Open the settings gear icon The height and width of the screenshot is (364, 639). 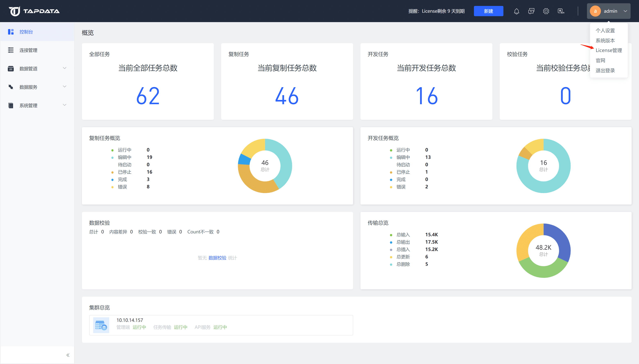click(546, 11)
